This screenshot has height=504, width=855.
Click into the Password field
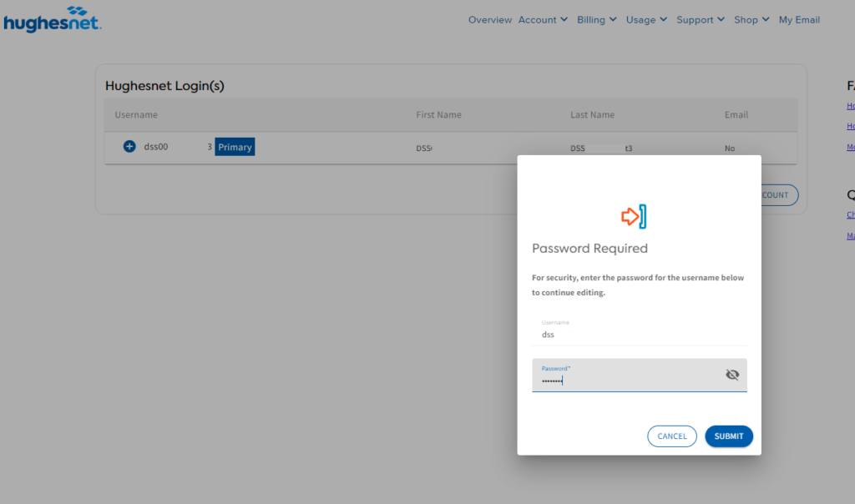point(626,380)
